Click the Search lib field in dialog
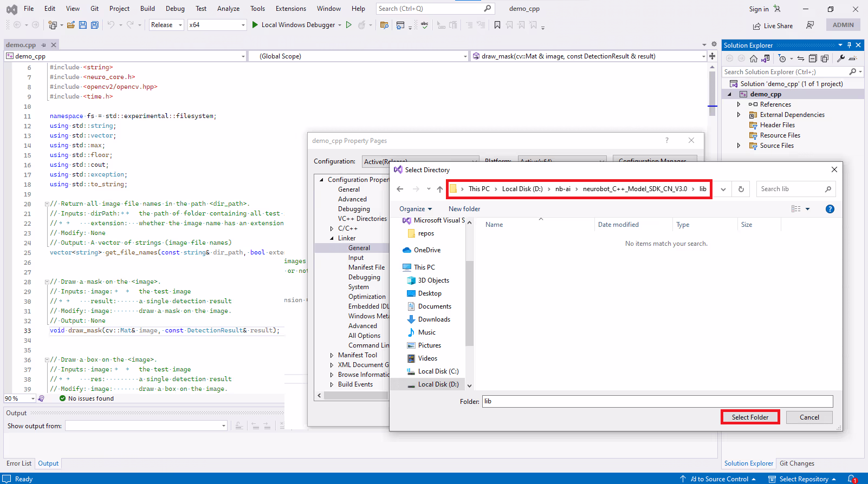 795,189
